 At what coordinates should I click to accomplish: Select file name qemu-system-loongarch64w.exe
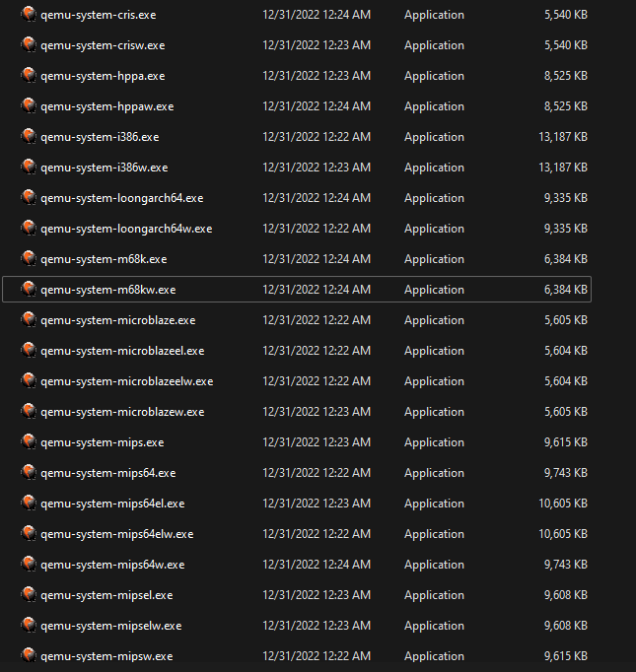tap(126, 229)
